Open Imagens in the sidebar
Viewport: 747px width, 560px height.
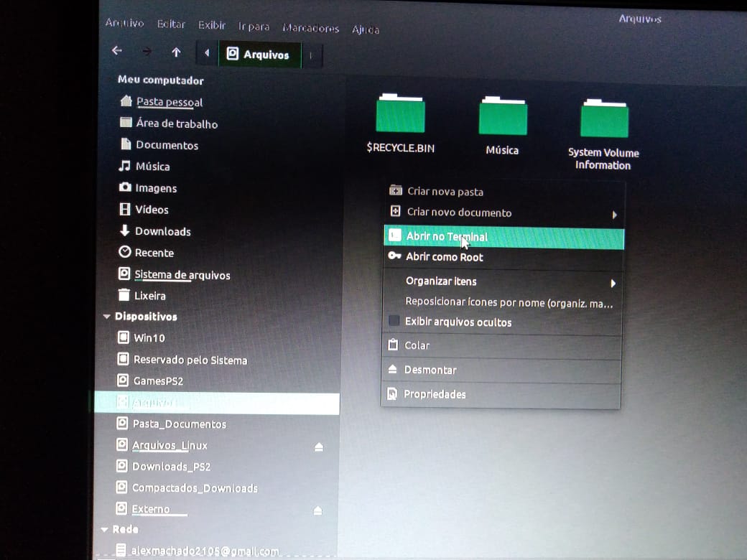pos(148,187)
